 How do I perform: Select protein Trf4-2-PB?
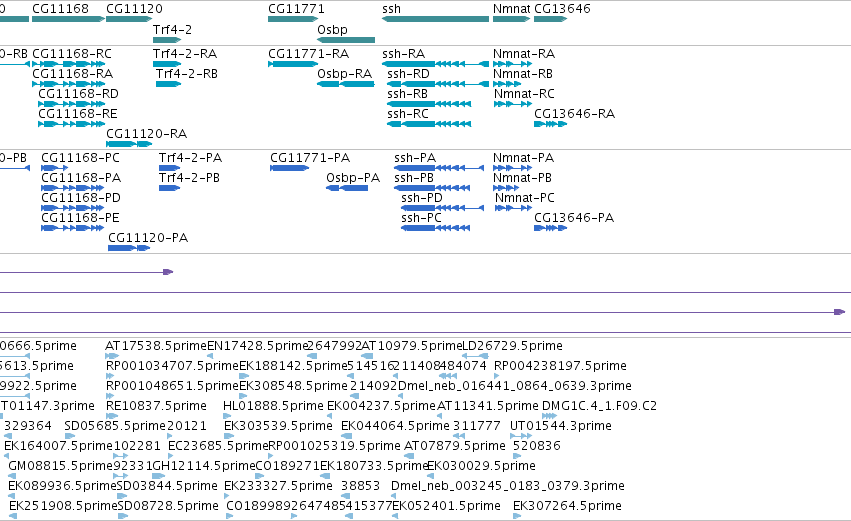pyautogui.click(x=189, y=178)
